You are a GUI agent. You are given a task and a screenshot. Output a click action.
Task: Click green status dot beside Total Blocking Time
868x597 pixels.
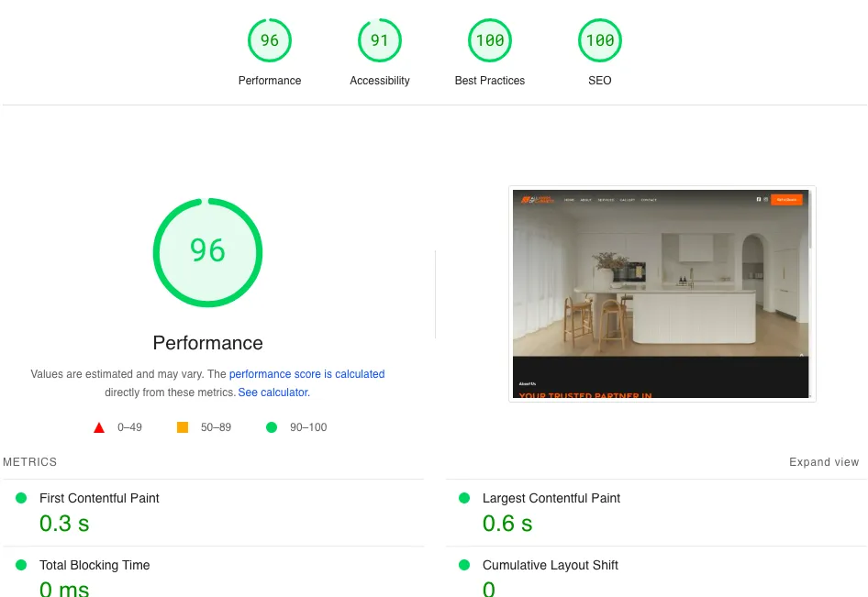tap(21, 565)
